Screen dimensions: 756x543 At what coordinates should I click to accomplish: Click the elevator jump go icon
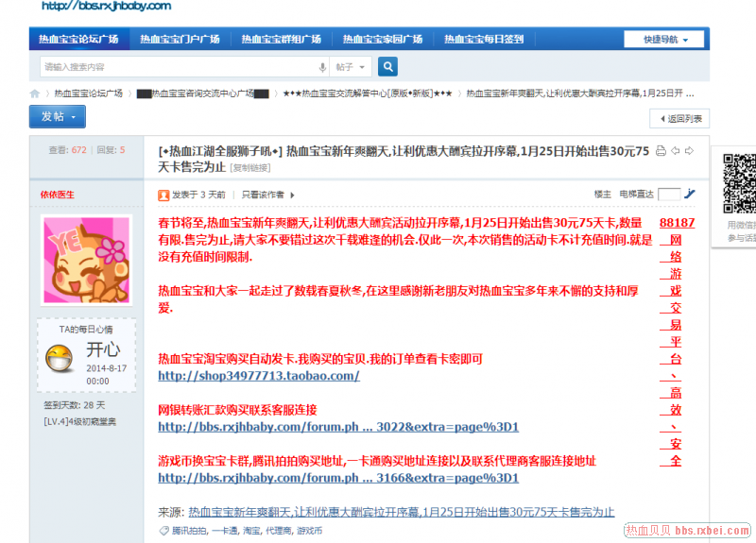pos(690,194)
